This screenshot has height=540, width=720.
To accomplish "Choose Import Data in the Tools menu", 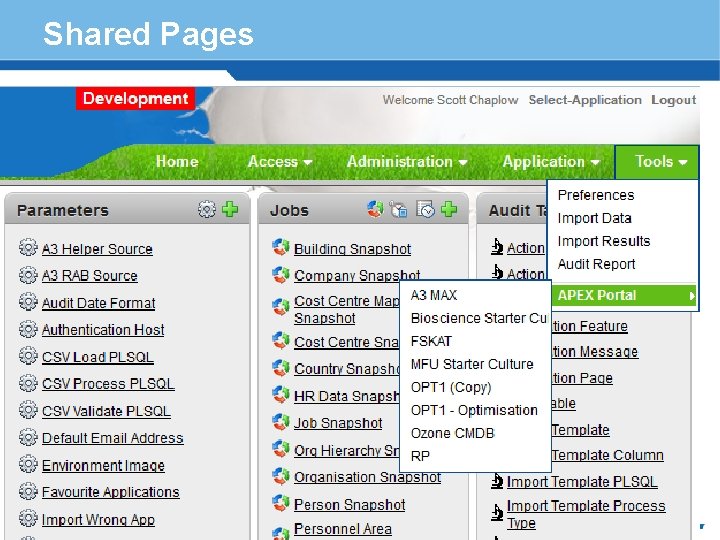I will (594, 218).
